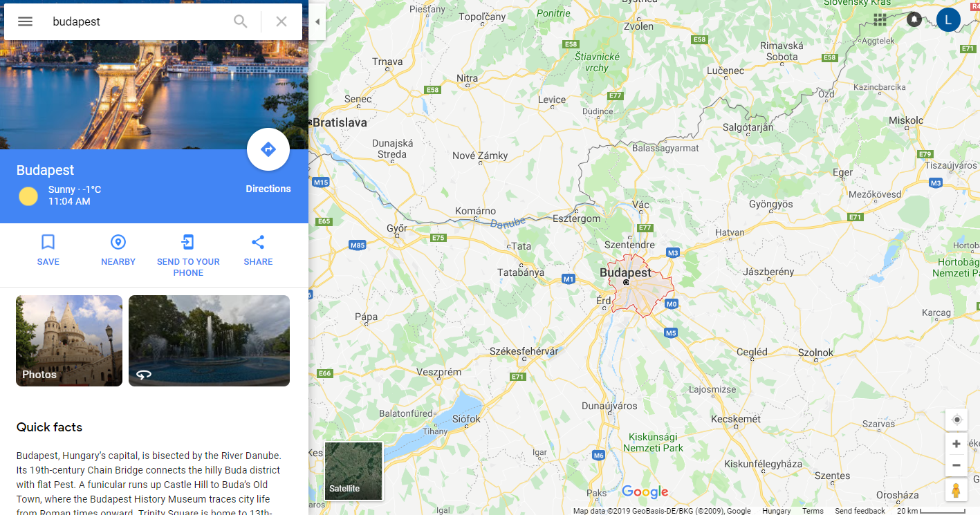Viewport: 980px width, 515px height.
Task: Switch to Satellite view
Action: click(x=353, y=471)
